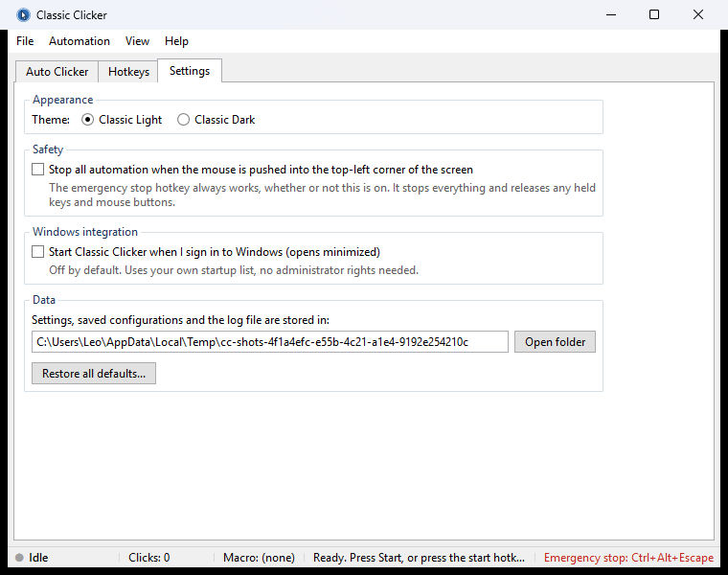Open the View menu
The height and width of the screenshot is (575, 728).
[x=137, y=41]
